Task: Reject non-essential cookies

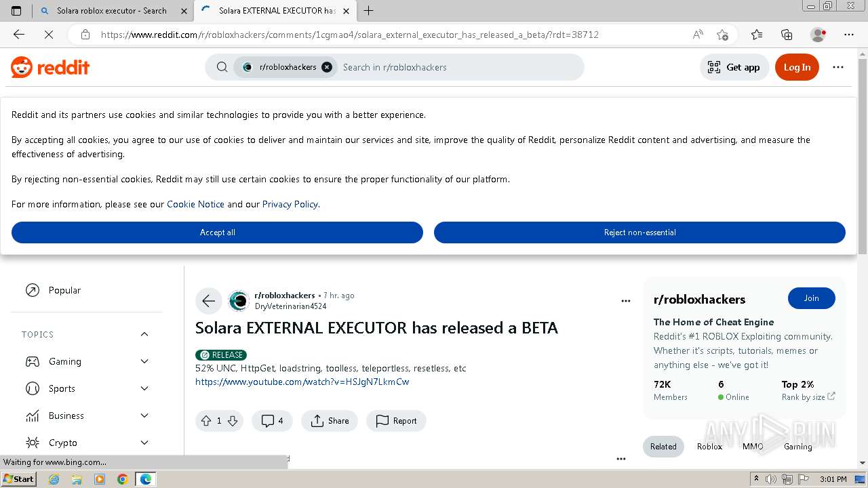Action: click(639, 232)
